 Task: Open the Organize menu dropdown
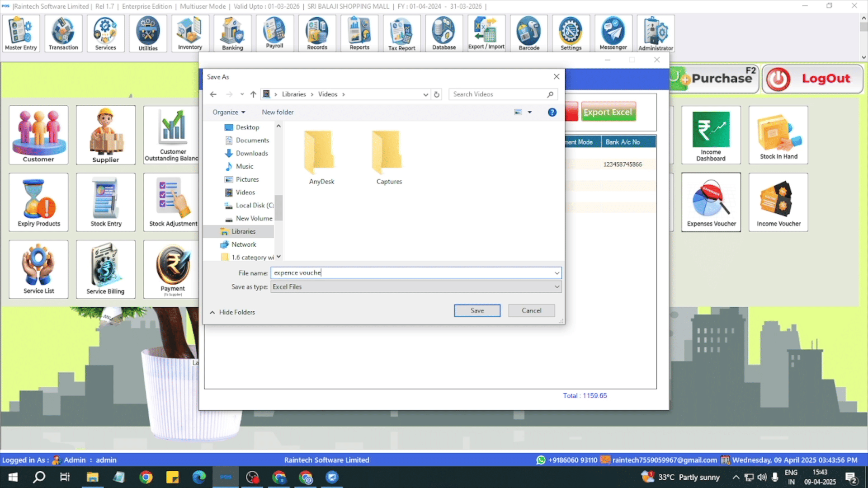click(229, 112)
